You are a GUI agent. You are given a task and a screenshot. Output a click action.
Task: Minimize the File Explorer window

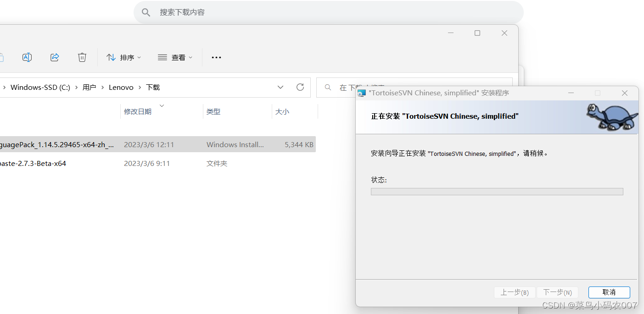point(451,33)
